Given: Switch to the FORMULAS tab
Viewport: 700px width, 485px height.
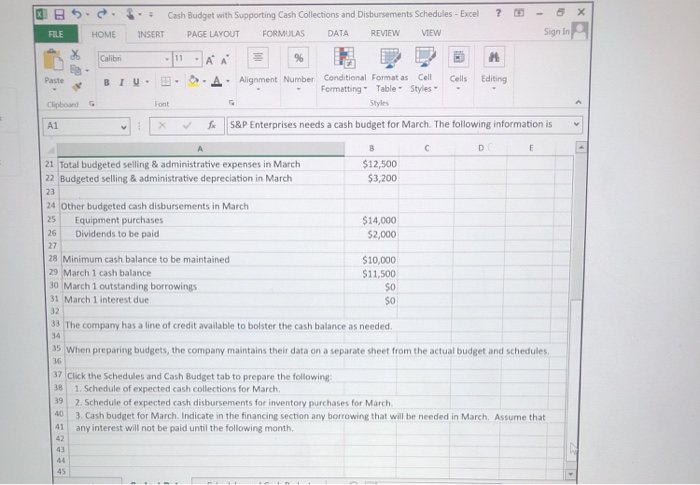Looking at the screenshot, I should pos(283,33).
